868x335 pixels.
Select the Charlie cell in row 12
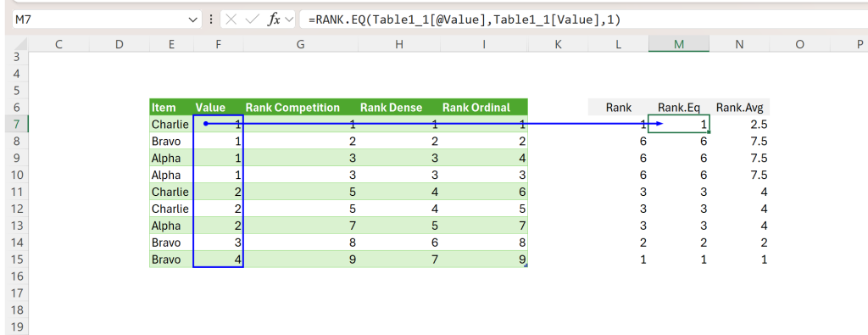tap(171, 209)
